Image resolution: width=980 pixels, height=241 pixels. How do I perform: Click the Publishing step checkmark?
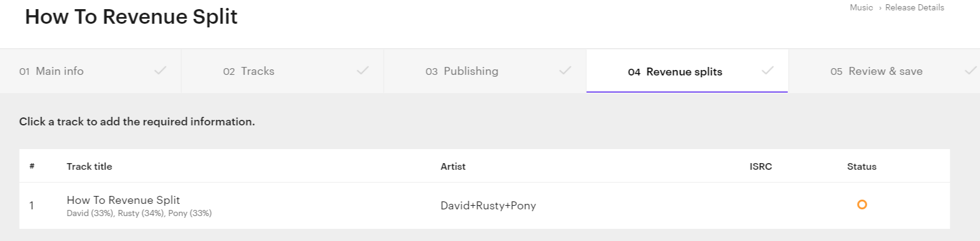coord(565,71)
